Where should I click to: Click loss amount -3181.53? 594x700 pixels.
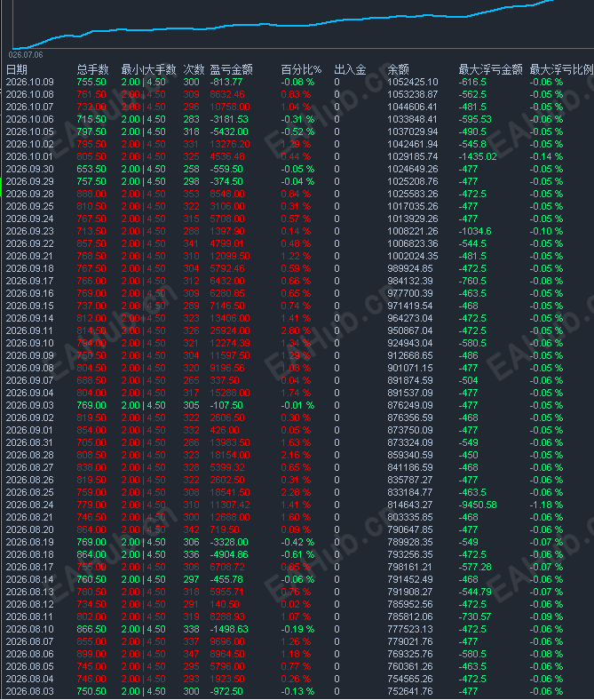click(228, 120)
